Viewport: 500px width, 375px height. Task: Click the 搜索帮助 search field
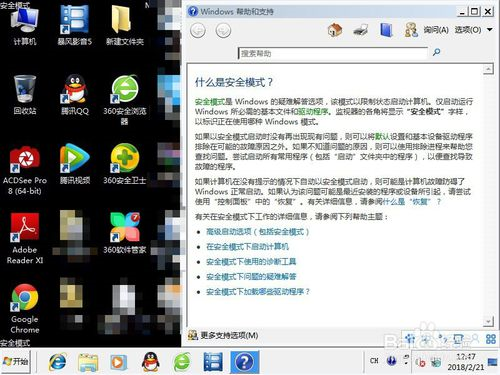point(333,53)
